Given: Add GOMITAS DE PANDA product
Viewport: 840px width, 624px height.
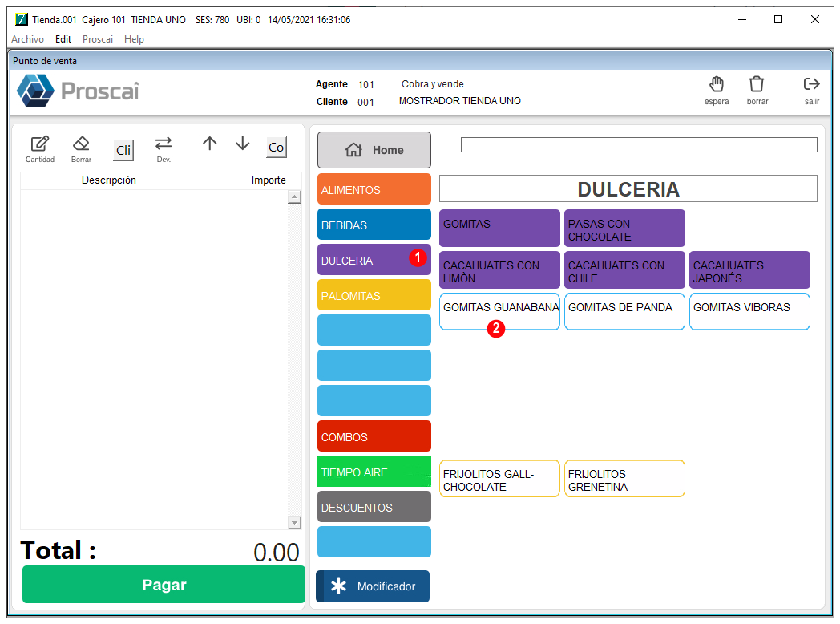Looking at the screenshot, I should click(x=624, y=311).
